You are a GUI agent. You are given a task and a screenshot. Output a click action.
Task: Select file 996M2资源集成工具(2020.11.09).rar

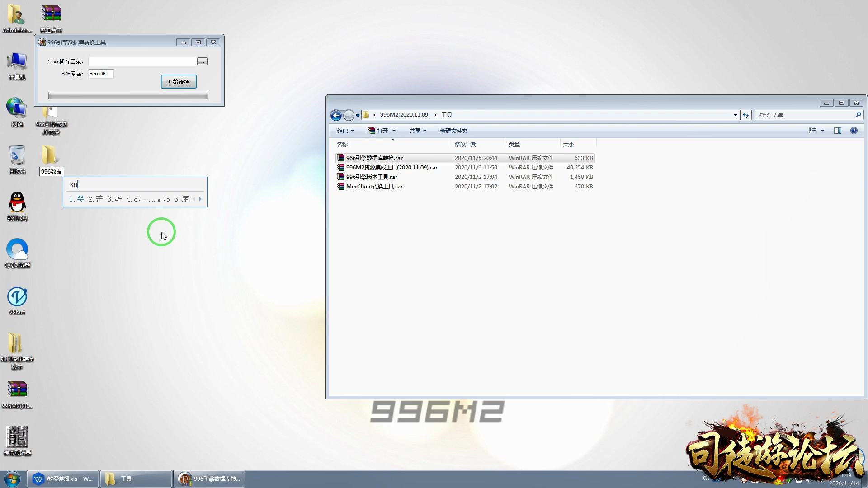(x=465, y=168)
